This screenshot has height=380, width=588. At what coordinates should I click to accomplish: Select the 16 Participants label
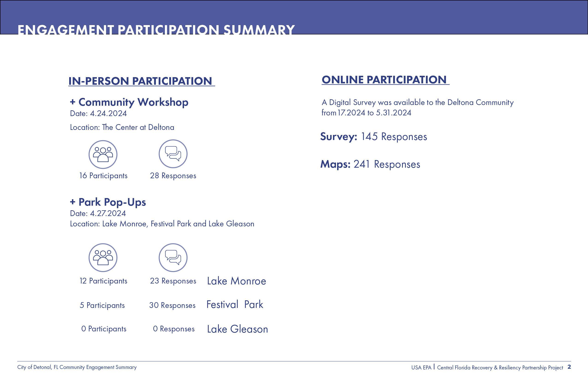click(x=103, y=176)
